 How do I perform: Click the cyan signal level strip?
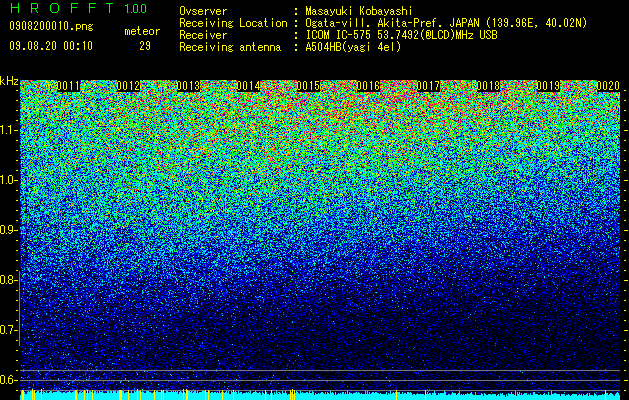pos(320,395)
